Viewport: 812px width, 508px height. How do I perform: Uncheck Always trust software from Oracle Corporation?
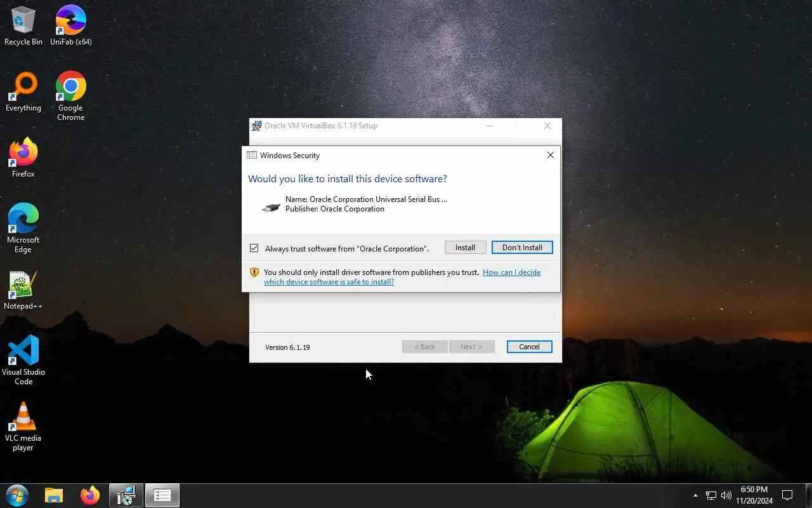click(254, 248)
